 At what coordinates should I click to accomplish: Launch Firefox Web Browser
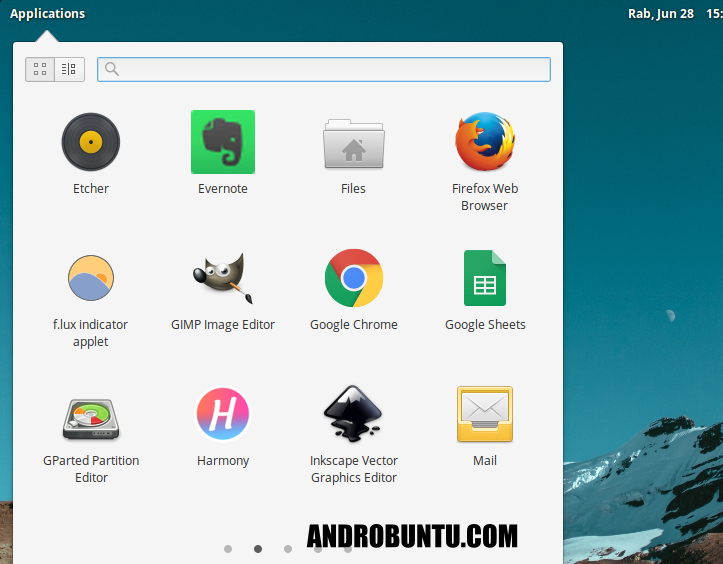click(x=485, y=142)
